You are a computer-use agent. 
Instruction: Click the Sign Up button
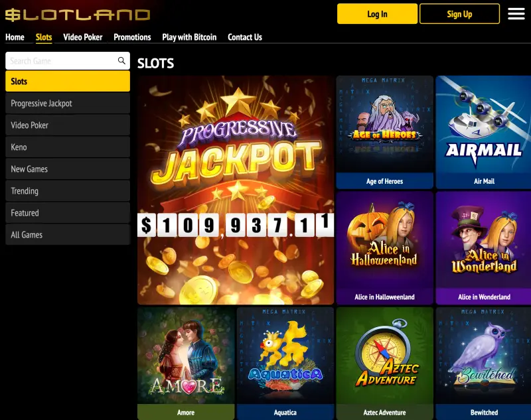[459, 14]
